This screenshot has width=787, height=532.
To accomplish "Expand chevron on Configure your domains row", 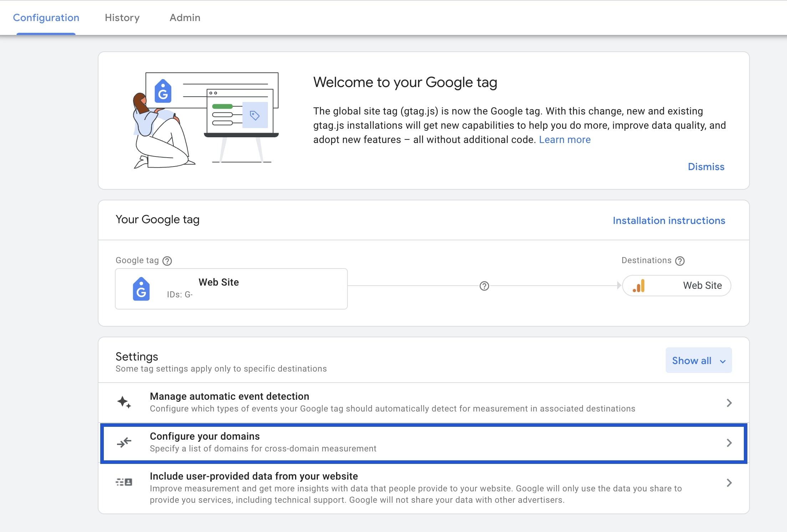I will click(x=729, y=443).
